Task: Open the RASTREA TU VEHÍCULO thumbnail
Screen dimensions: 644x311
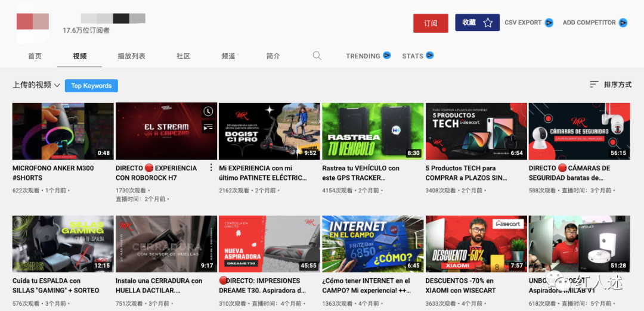Action: coord(373,131)
